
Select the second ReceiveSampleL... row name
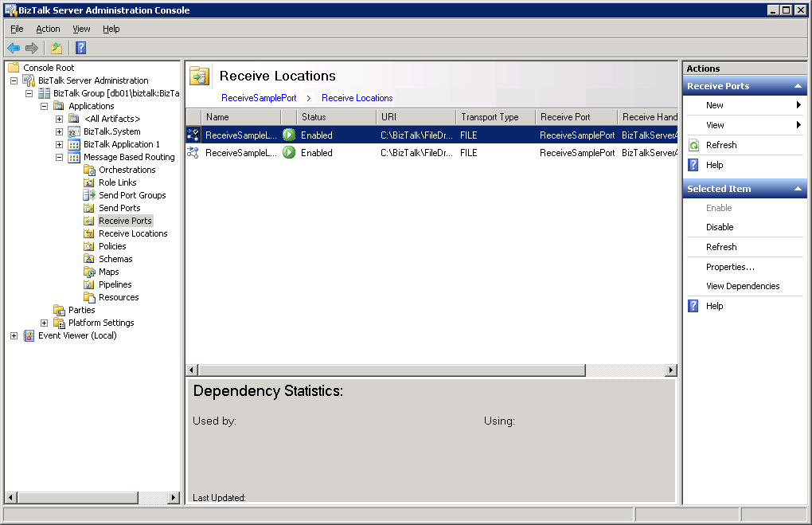click(240, 153)
